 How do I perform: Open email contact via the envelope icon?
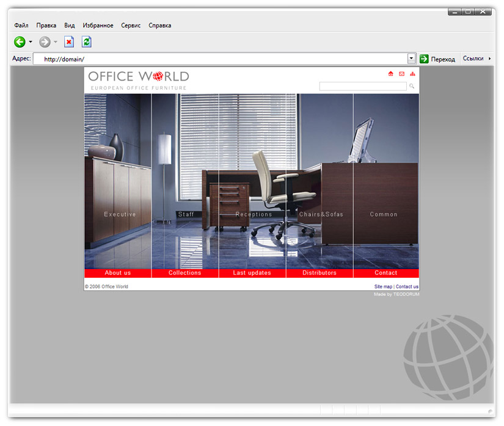pos(401,73)
